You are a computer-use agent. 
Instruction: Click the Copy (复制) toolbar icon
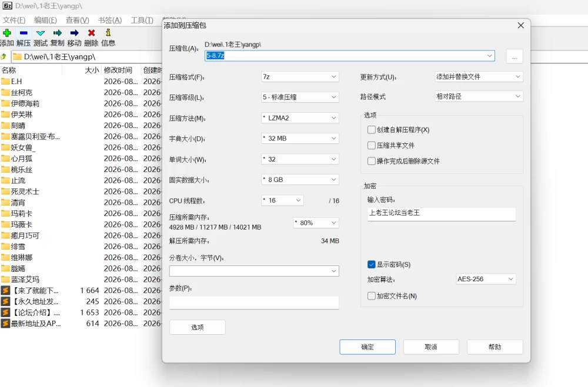pos(58,33)
